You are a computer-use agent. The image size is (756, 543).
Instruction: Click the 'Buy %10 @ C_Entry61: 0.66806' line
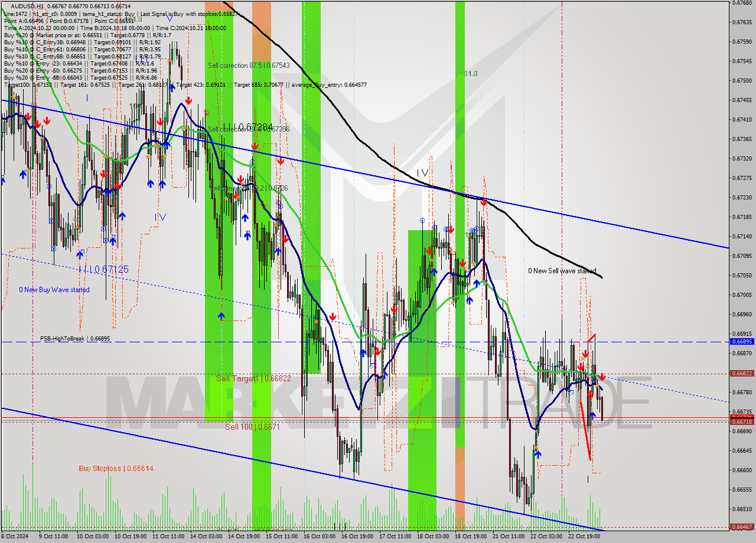click(82, 49)
